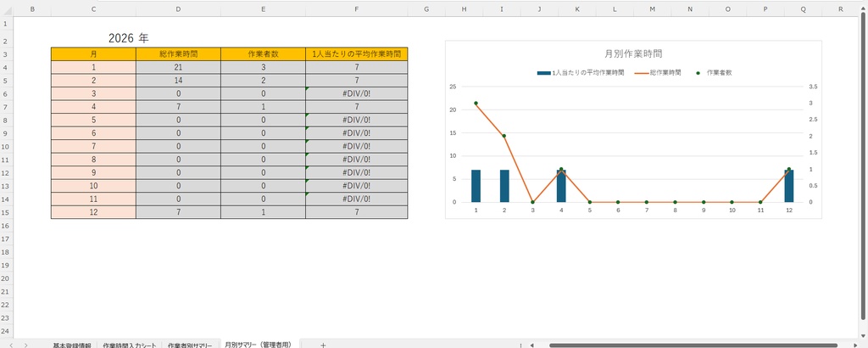Select the chart bar for month 4
This screenshot has width=868, height=348.
pos(561,186)
